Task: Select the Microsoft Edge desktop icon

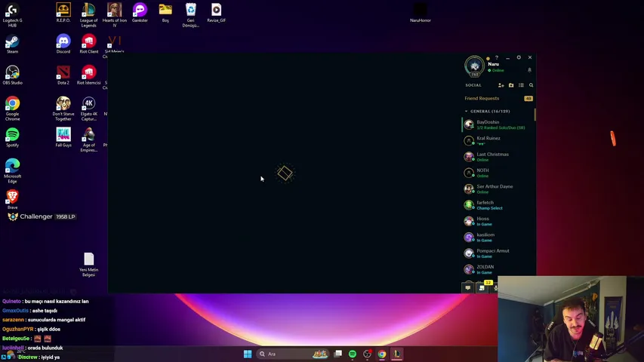Action: tap(12, 170)
